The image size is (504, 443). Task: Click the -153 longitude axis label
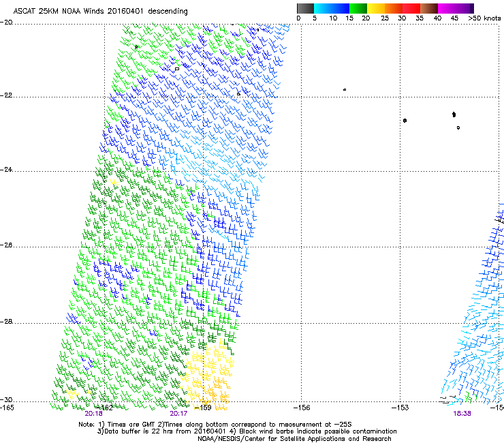[x=400, y=408]
